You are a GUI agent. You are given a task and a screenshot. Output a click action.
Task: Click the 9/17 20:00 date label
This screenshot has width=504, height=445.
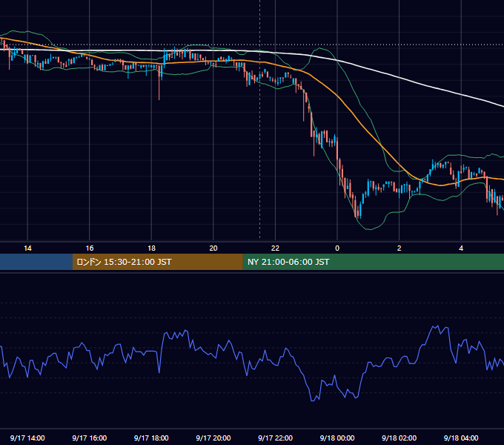tap(213, 438)
